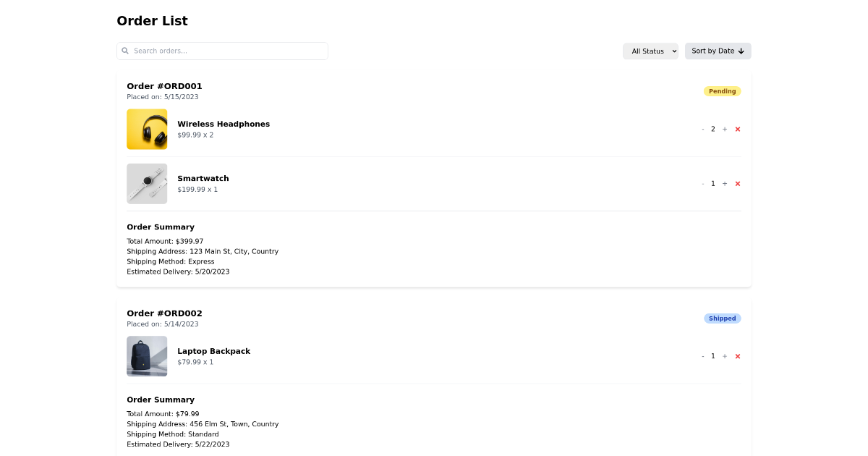Screen dimensions: 868x456
Task: Click inside the search orders field
Action: click(x=222, y=51)
